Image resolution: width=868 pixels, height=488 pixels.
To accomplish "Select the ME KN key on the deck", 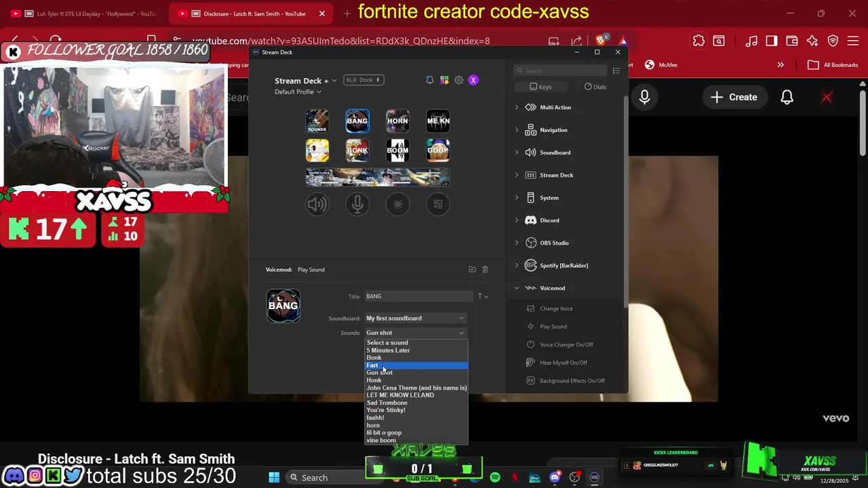I will point(438,121).
